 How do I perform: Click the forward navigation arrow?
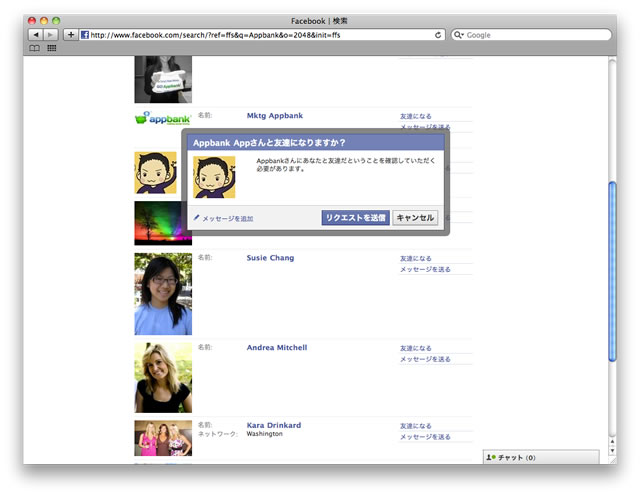[51, 35]
